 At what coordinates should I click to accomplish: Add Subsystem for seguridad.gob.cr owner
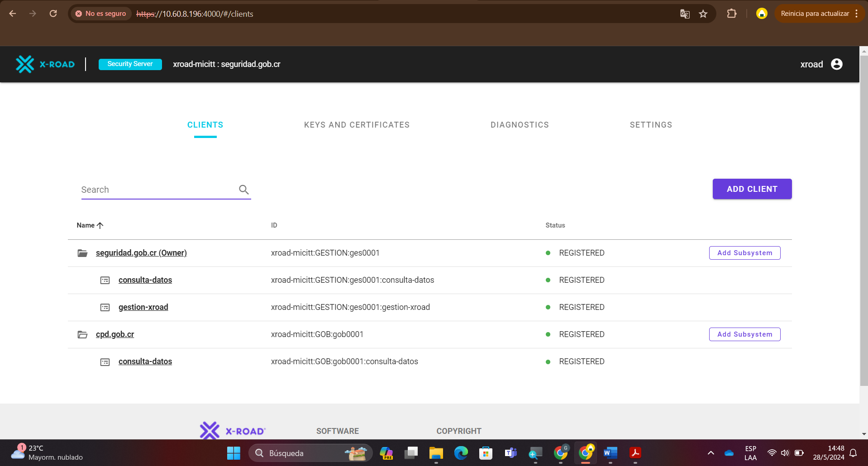click(745, 253)
